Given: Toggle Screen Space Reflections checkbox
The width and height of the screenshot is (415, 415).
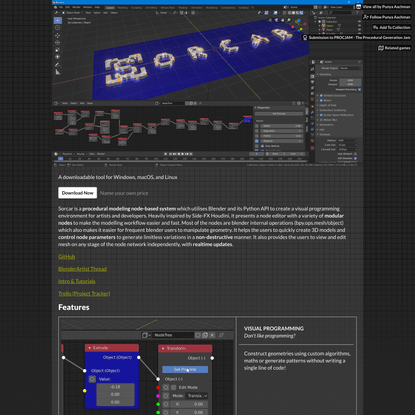Looking at the screenshot, I should tap(321, 115).
